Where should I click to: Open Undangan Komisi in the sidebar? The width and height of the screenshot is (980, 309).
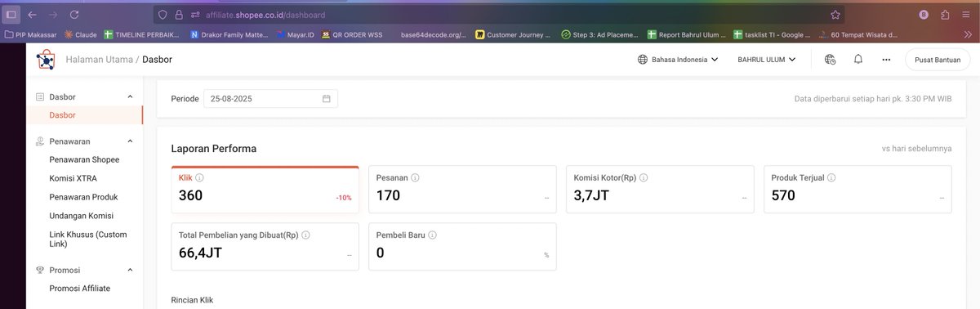(81, 216)
